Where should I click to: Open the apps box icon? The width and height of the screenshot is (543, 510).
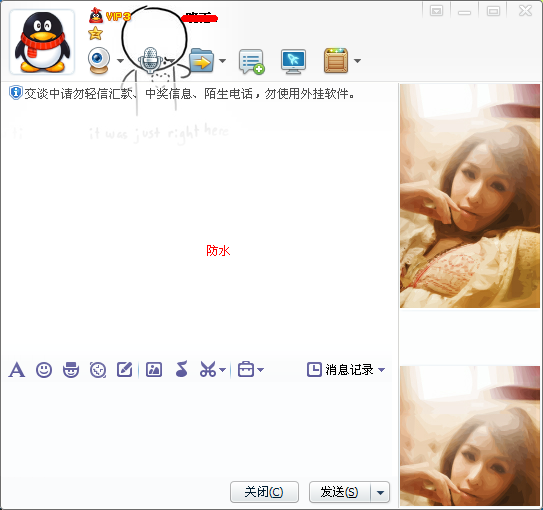336,61
